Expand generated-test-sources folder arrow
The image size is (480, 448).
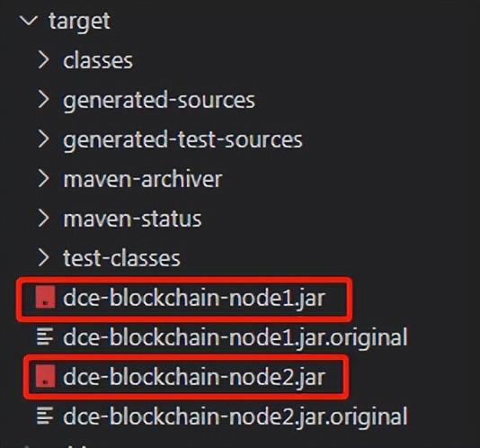coord(43,139)
